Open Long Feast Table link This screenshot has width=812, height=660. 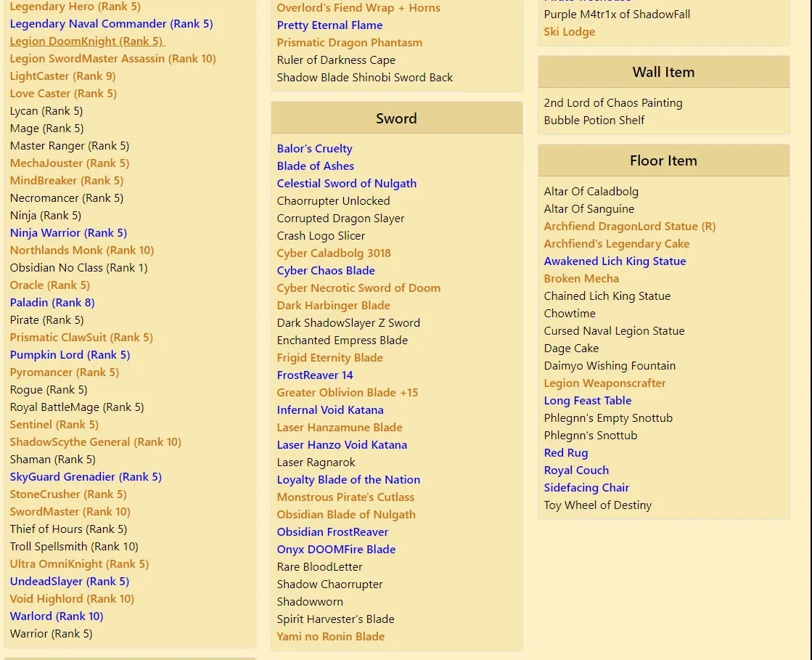(x=588, y=401)
